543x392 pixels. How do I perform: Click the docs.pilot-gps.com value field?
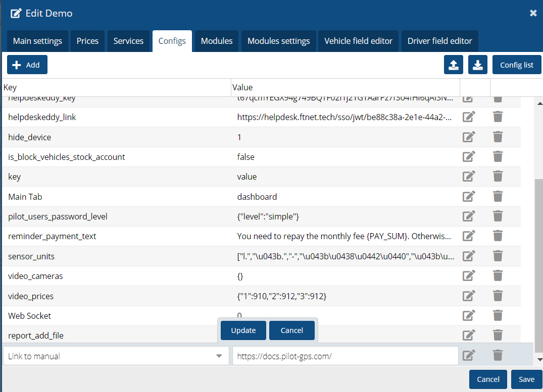coord(345,356)
